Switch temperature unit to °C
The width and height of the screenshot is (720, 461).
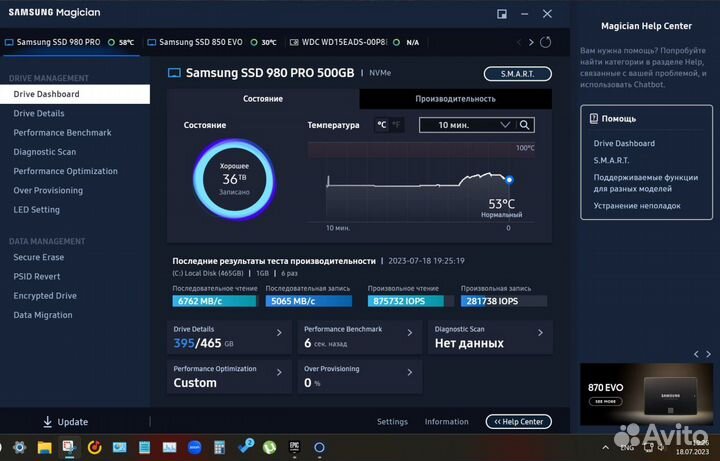pyautogui.click(x=382, y=125)
